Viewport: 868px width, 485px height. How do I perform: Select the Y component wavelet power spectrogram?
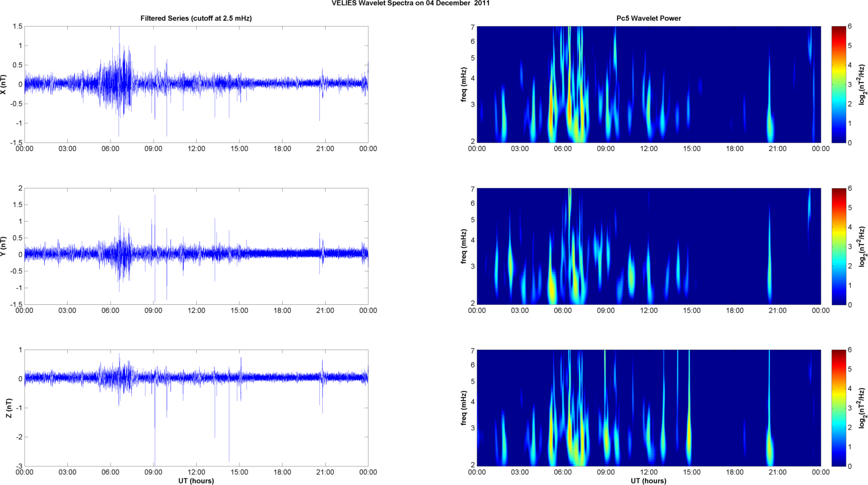pos(648,246)
